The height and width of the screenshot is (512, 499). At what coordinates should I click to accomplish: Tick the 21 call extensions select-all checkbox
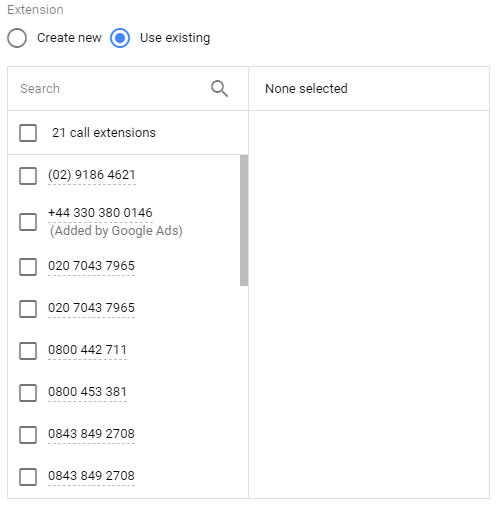(x=28, y=133)
